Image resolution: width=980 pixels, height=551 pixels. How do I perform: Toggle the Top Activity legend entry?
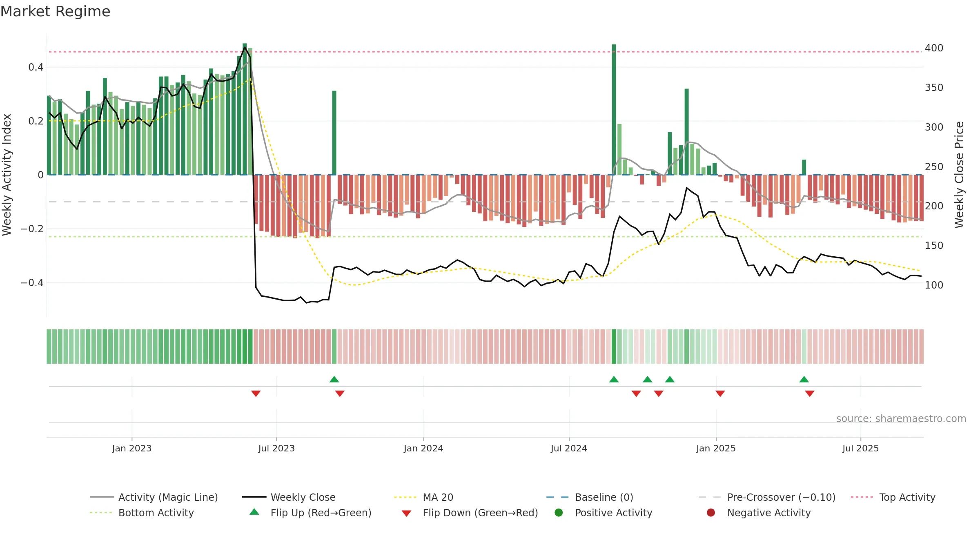(x=893, y=497)
